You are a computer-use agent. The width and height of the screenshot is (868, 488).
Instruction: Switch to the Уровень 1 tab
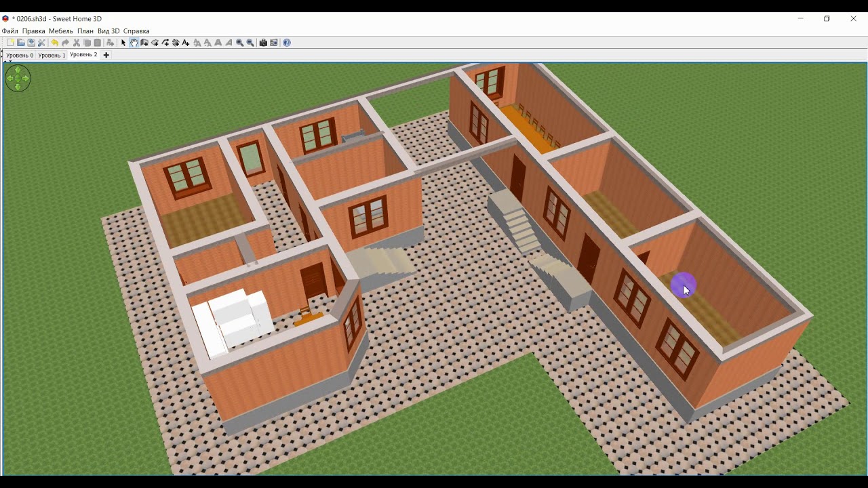coord(52,56)
